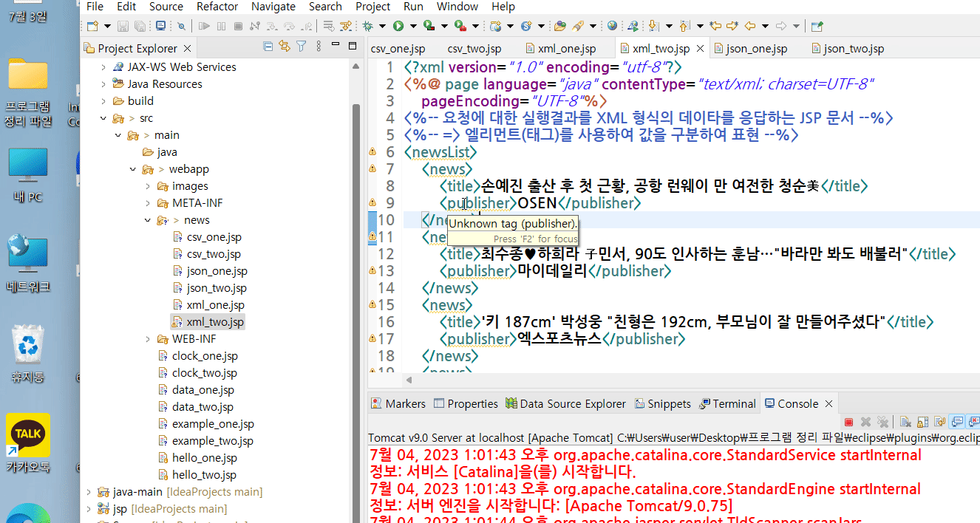Switch to the Terminal tab
980x523 pixels.
pos(727,404)
